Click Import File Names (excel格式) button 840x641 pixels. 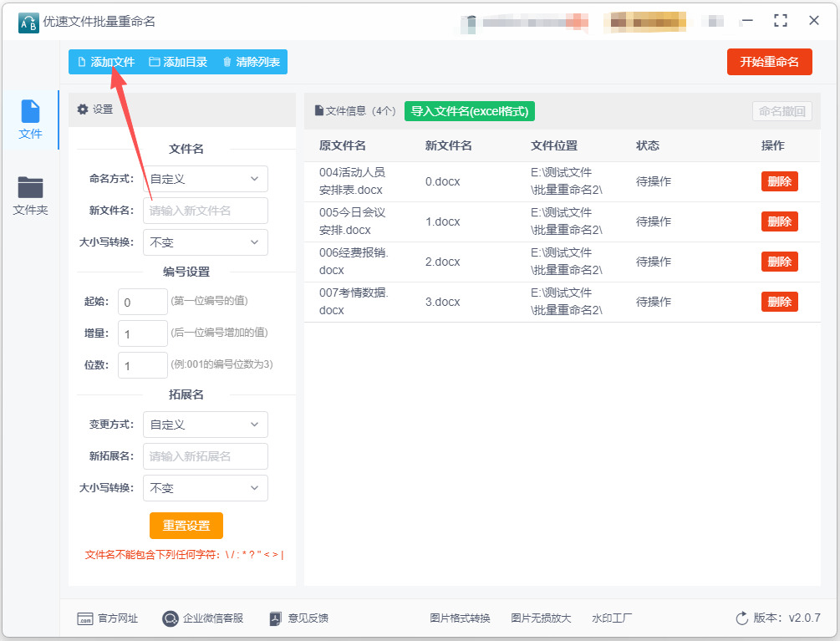(469, 111)
